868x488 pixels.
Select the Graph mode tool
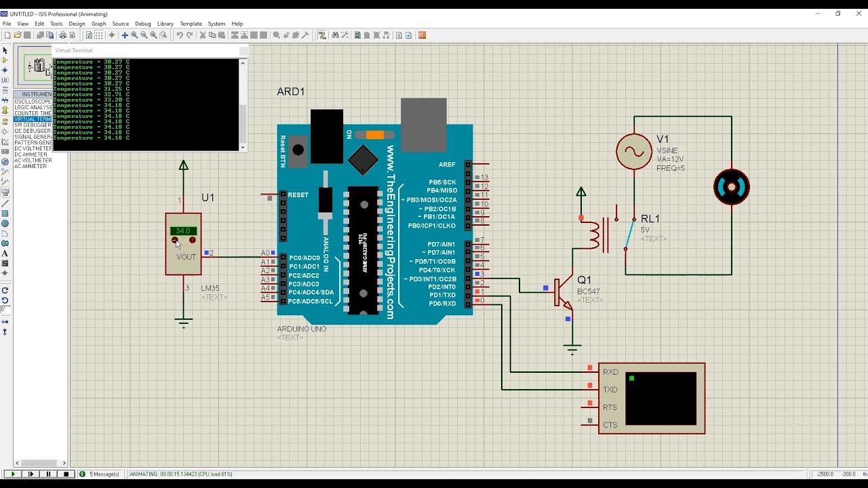(x=5, y=142)
